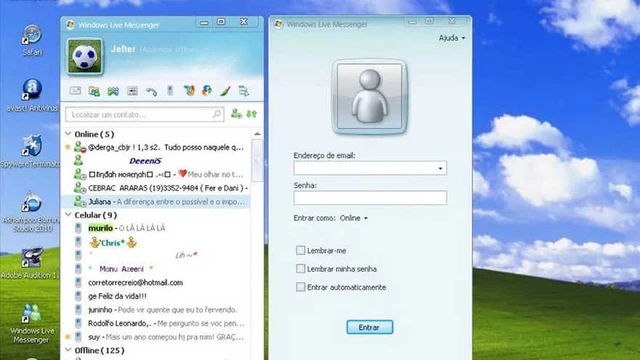The image size is (640, 360).
Task: Open the Windows Live Messenger desktop shortcut
Action: point(31,323)
